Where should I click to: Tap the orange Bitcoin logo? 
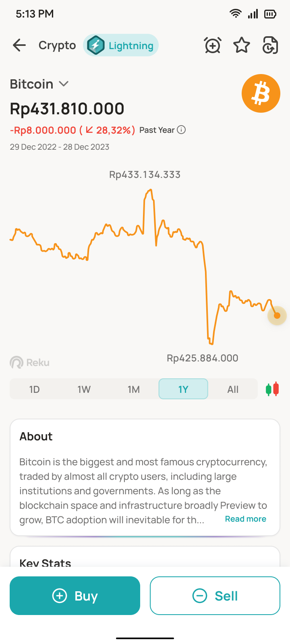pyautogui.click(x=261, y=93)
